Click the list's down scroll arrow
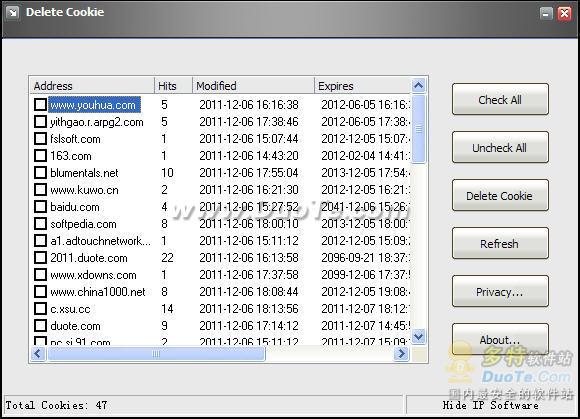The width and height of the screenshot is (580, 419). coord(418,337)
